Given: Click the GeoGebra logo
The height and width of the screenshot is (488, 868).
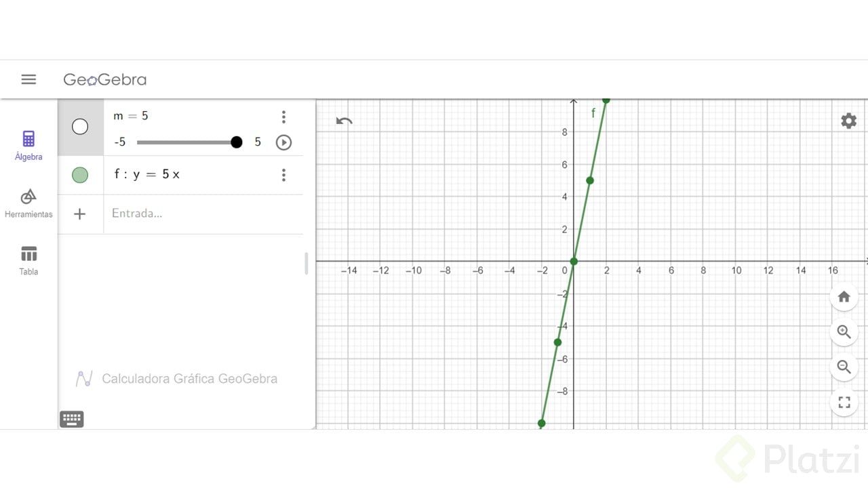Looking at the screenshot, I should click(105, 79).
